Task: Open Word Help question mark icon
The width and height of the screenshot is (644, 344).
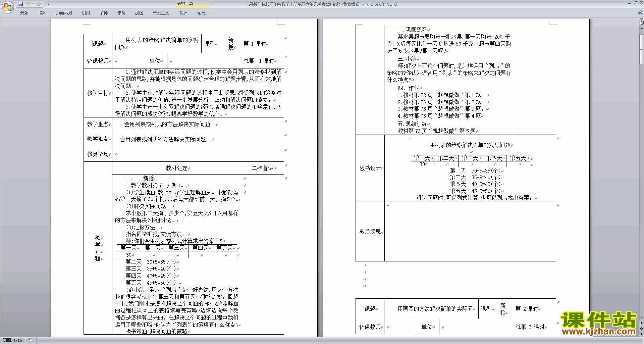Action: pos(641,13)
